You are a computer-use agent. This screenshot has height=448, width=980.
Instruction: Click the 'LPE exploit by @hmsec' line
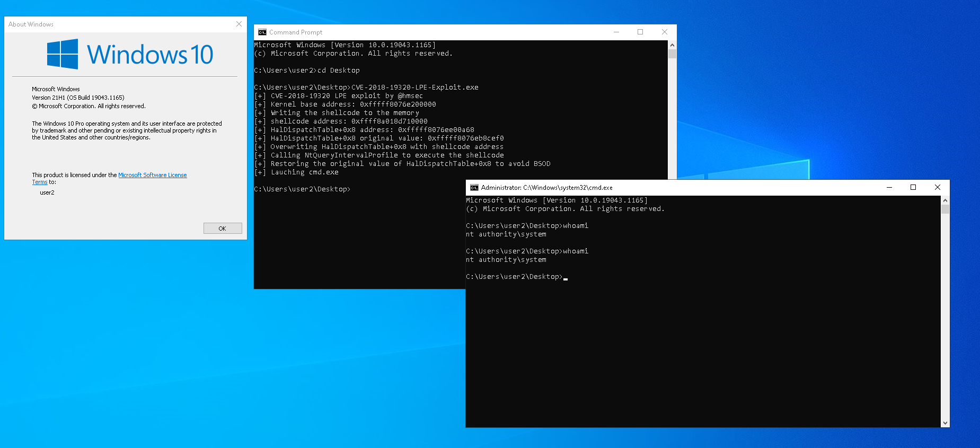point(339,96)
